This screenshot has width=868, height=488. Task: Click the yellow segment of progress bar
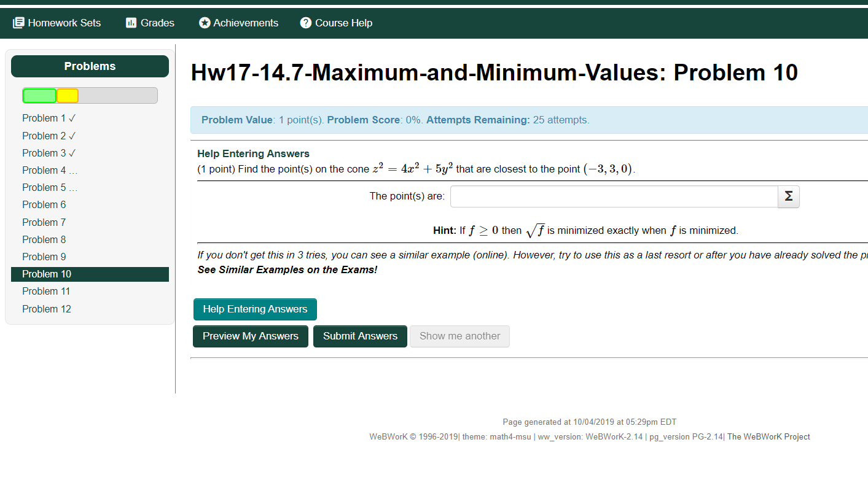pos(68,96)
